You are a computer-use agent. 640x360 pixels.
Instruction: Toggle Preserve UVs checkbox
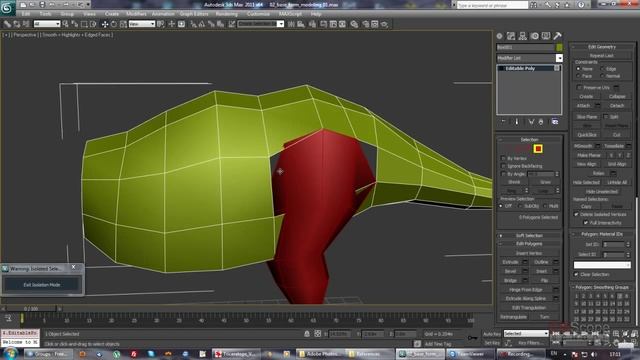click(579, 87)
